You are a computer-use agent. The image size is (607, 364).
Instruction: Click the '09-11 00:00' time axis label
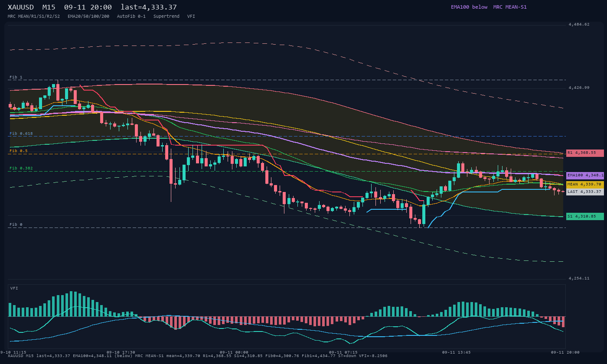click(x=234, y=352)
